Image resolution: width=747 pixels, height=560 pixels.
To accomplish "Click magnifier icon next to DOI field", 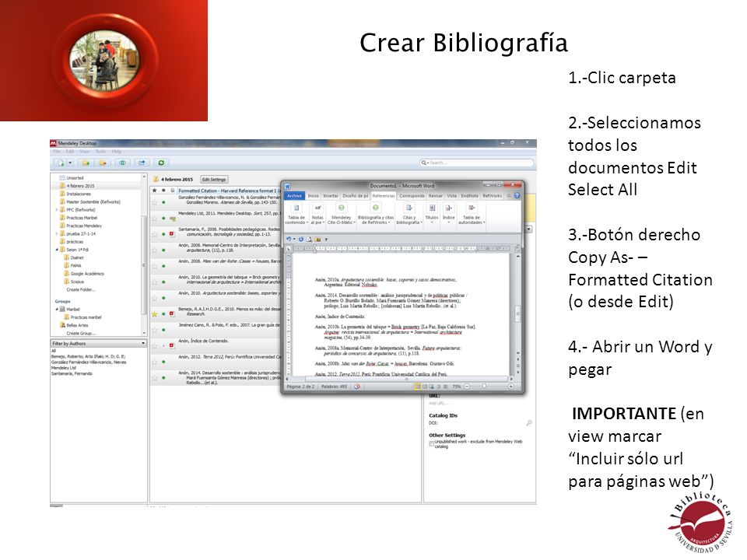I will point(529,423).
